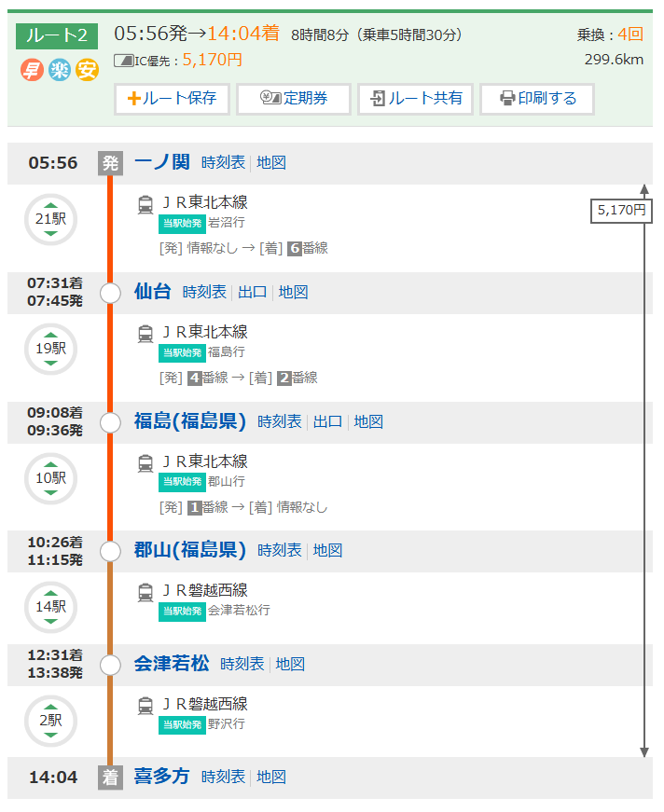Expand the 14駅 stops on 磐越西線
This screenshot has width=664, height=812.
click(50, 607)
